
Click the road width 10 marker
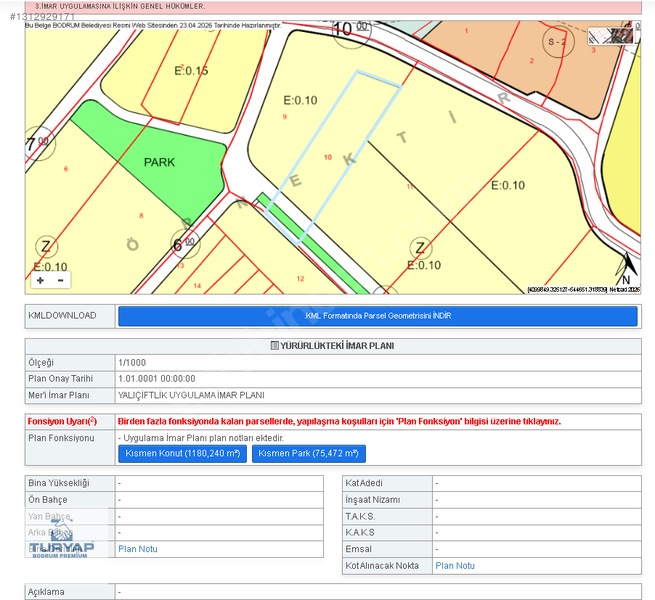351,29
